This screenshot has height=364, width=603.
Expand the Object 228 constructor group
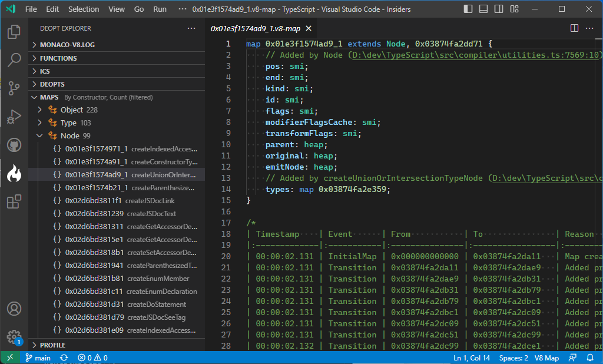[117, 110]
